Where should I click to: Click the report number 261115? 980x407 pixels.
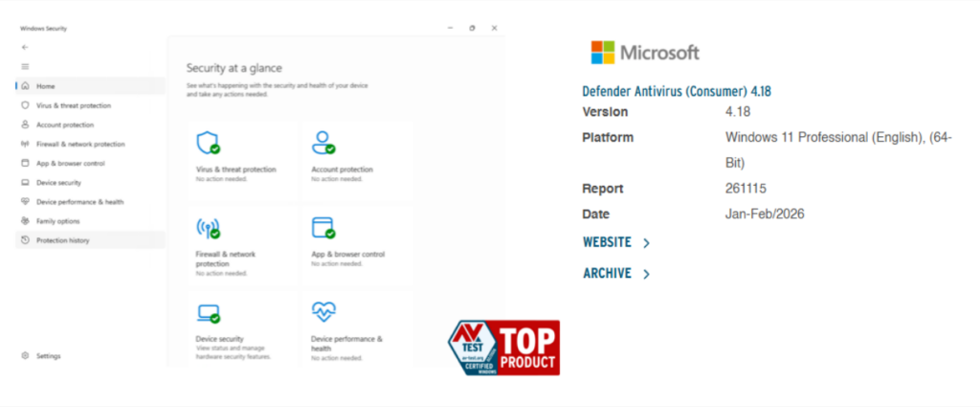[x=746, y=189]
